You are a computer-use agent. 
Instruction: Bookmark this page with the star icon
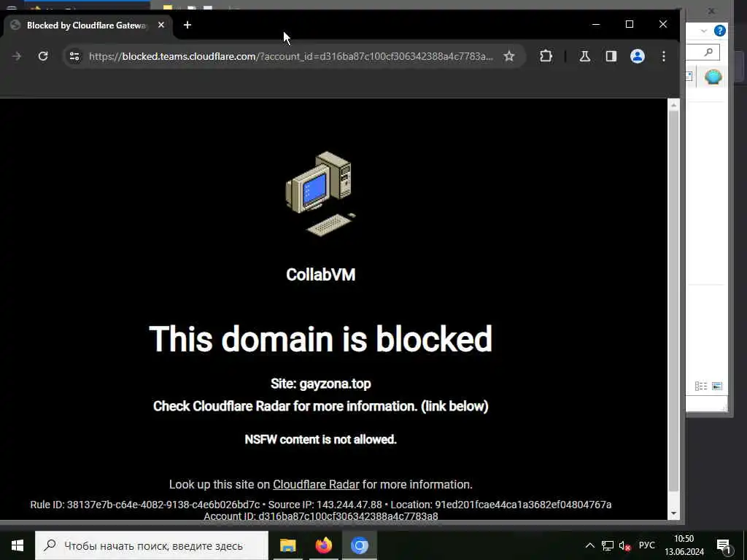508,56
